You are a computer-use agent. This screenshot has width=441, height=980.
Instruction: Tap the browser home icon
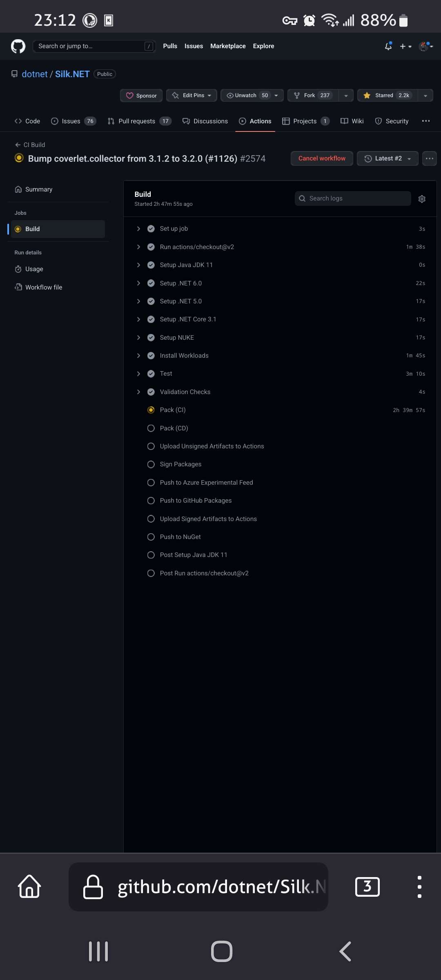[x=29, y=886]
